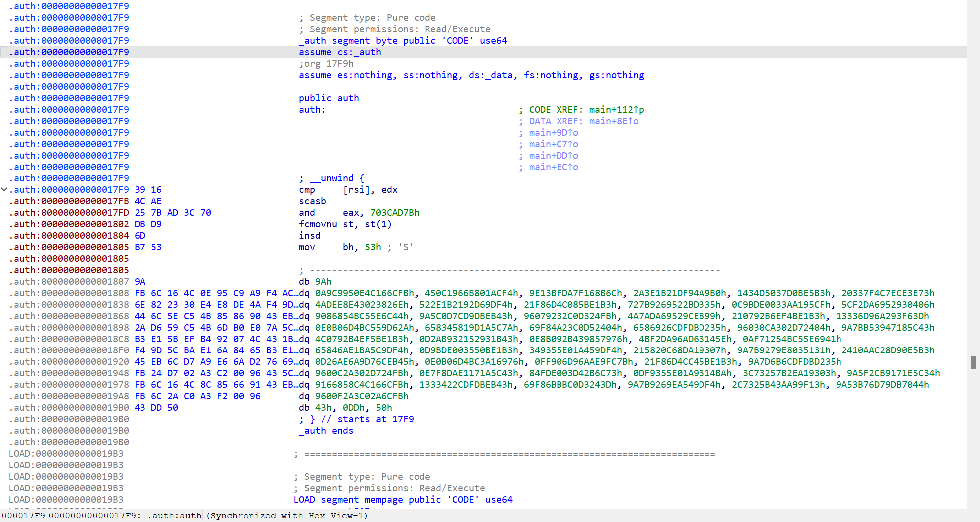Jump to DATA XREF main+8E
The height and width of the screenshot is (522, 980).
[613, 121]
